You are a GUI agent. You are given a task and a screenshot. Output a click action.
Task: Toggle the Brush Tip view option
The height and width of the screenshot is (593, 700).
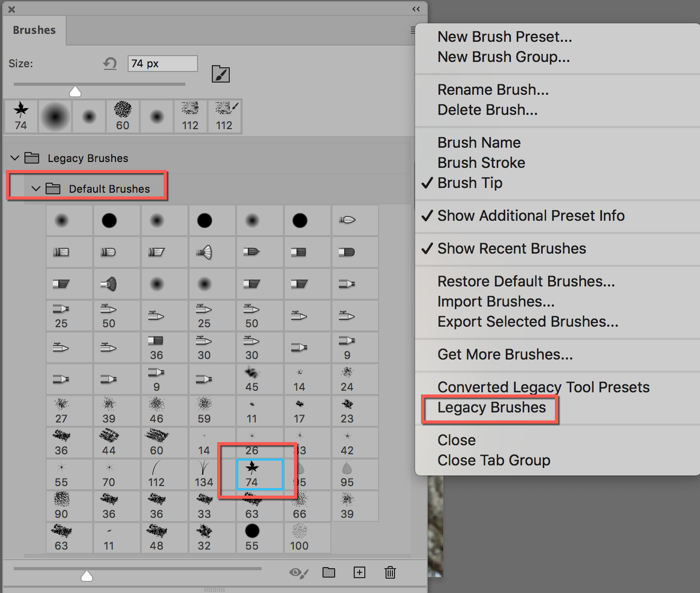[470, 183]
